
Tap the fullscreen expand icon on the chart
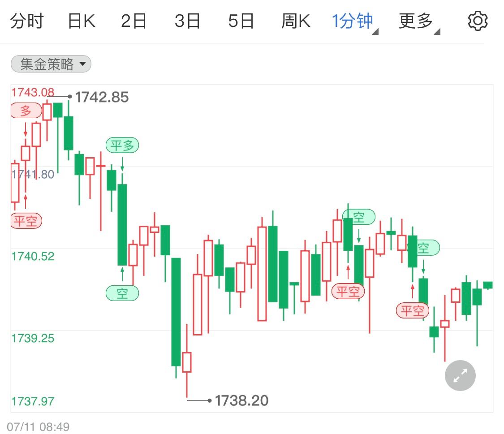pos(460,375)
